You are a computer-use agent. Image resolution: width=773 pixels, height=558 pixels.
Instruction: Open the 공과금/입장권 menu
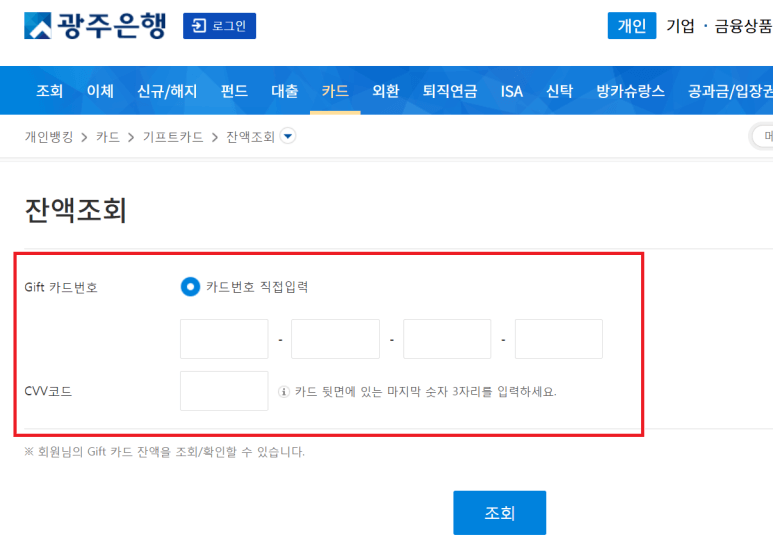pos(731,91)
